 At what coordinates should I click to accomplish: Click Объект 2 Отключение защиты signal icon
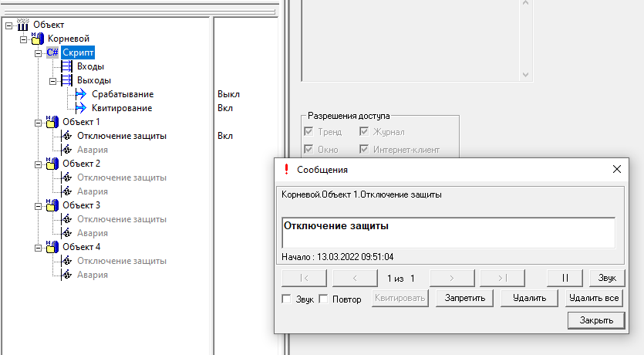[66, 177]
